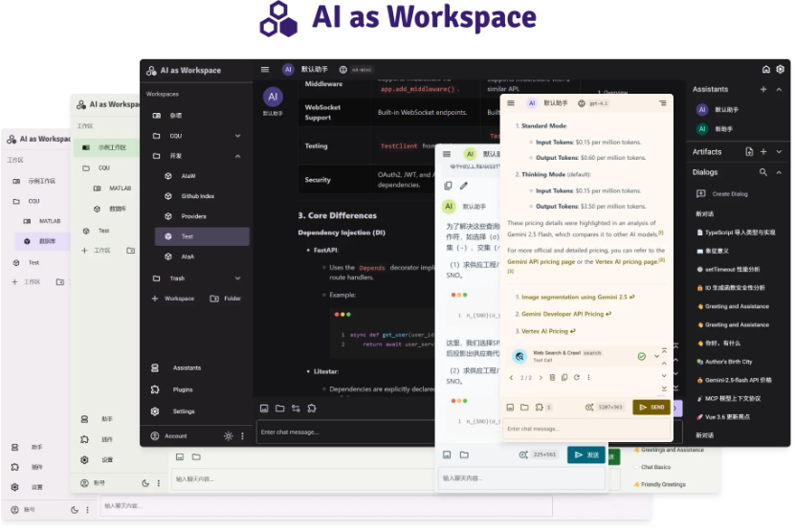Add new Folder in dark sidebar
Screen dimensions: 795x532
coord(226,299)
